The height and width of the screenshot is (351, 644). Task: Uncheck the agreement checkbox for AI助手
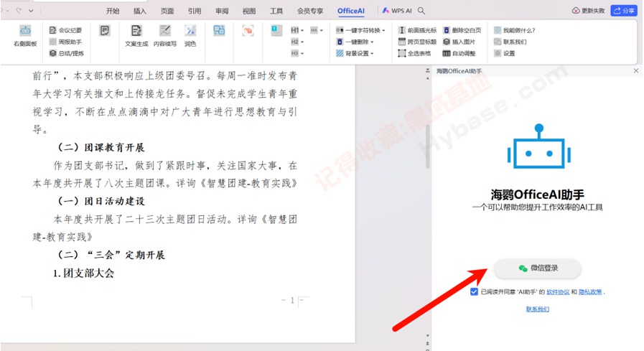tap(474, 292)
